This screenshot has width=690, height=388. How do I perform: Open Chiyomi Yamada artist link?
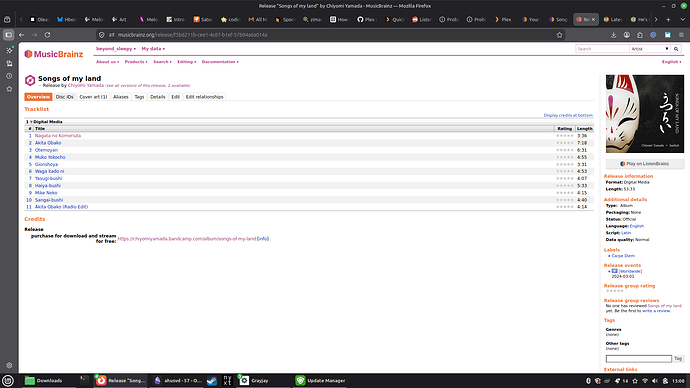click(86, 85)
